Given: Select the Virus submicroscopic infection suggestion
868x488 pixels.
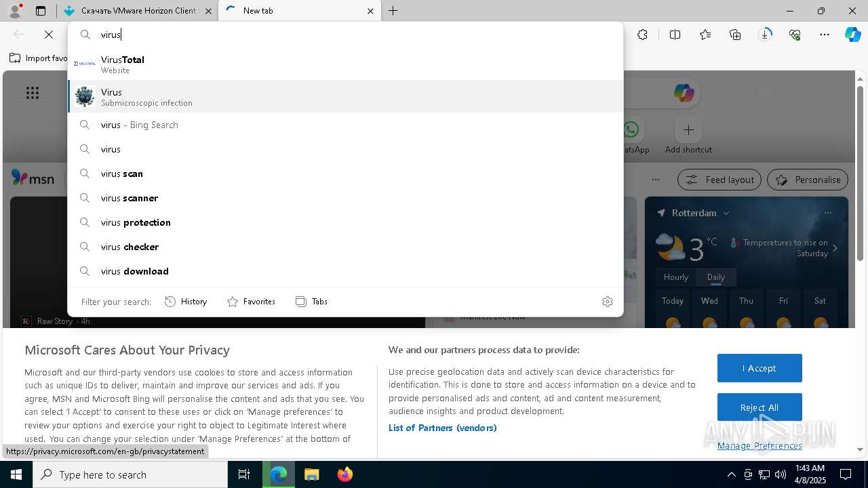Looking at the screenshot, I should pyautogui.click(x=345, y=97).
